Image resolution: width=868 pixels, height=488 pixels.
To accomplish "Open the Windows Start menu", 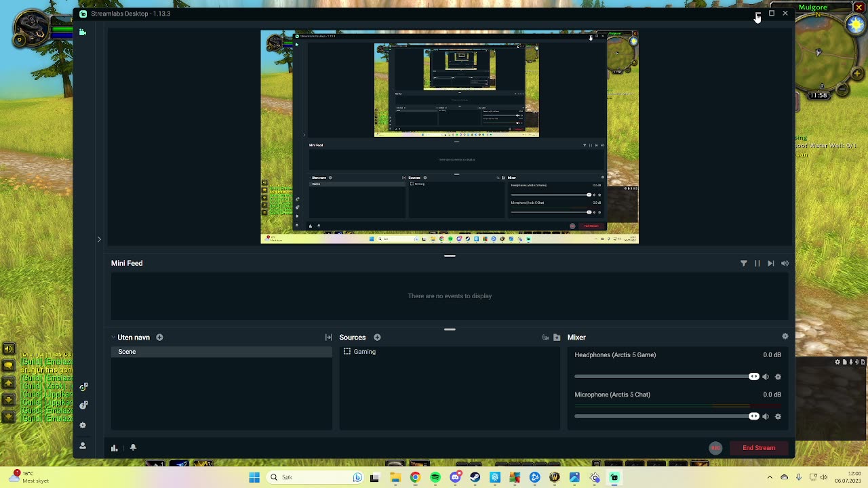I will coord(254,477).
